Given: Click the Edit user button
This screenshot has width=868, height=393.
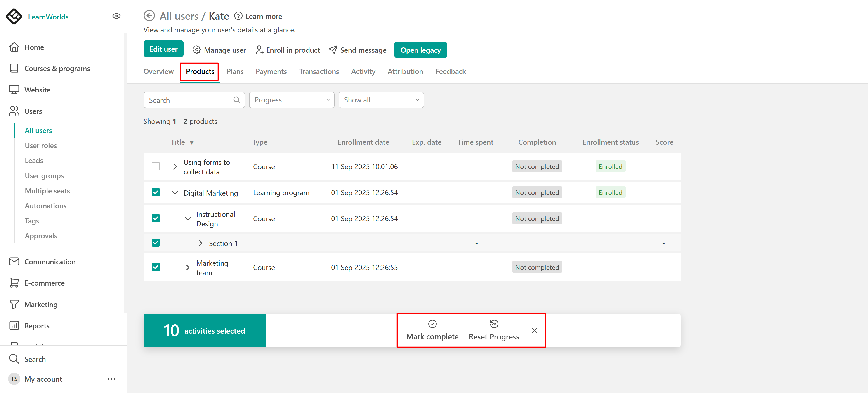Looking at the screenshot, I should coord(163,49).
